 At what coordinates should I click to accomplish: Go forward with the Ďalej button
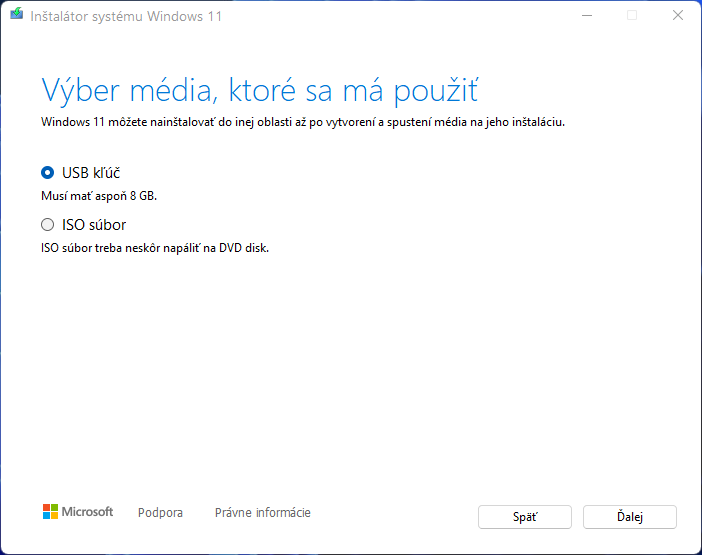pos(629,517)
